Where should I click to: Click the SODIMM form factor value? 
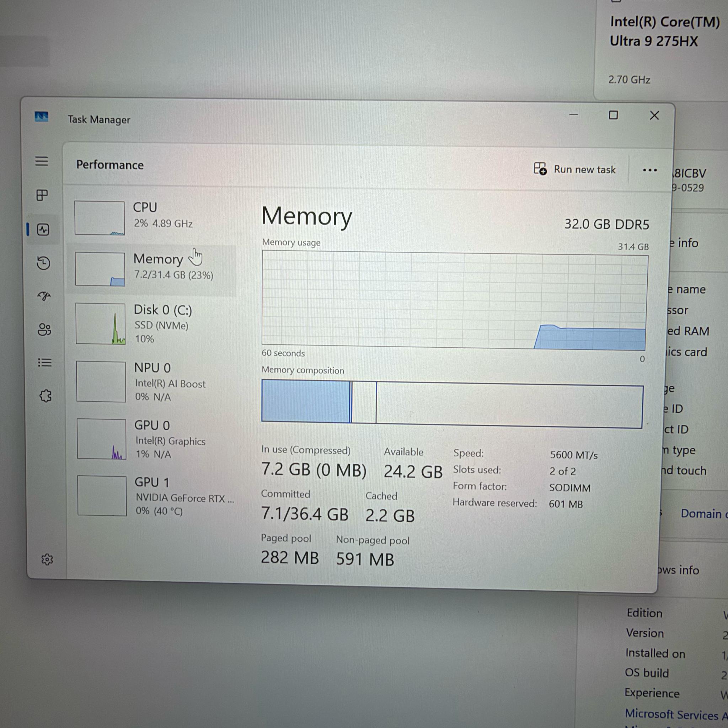click(570, 488)
